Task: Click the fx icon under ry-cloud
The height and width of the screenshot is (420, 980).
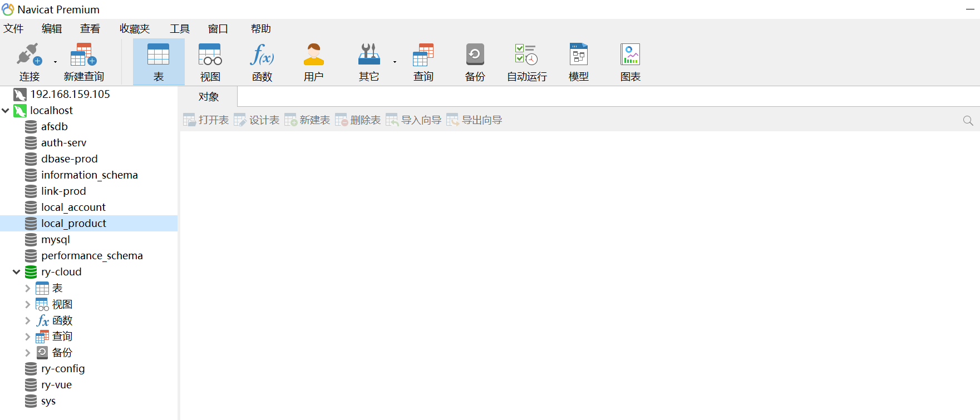Action: pyautogui.click(x=42, y=320)
